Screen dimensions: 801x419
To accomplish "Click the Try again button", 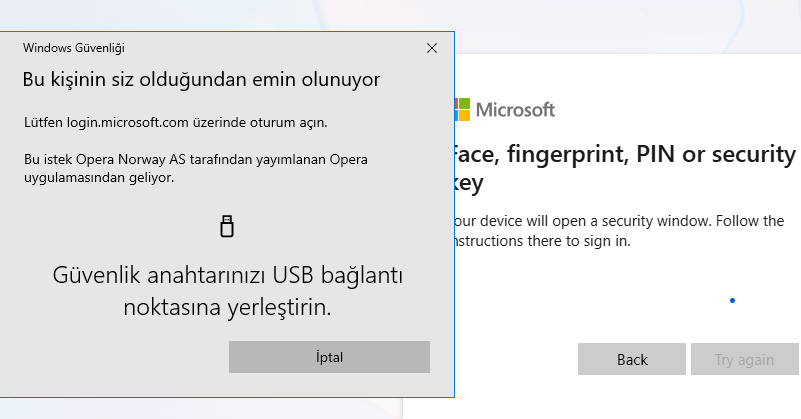I will (x=744, y=359).
